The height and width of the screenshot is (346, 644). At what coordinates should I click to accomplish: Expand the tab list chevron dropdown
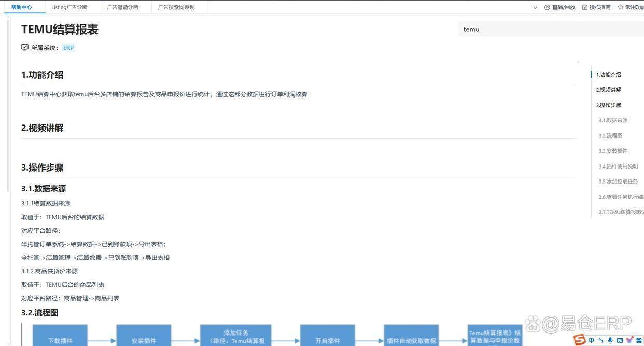point(535,7)
